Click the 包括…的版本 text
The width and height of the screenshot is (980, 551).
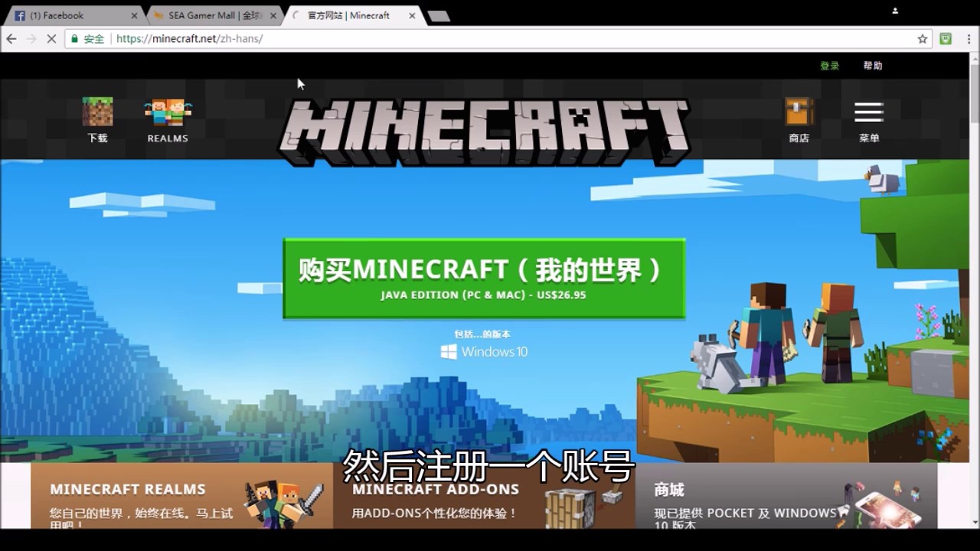(x=482, y=334)
